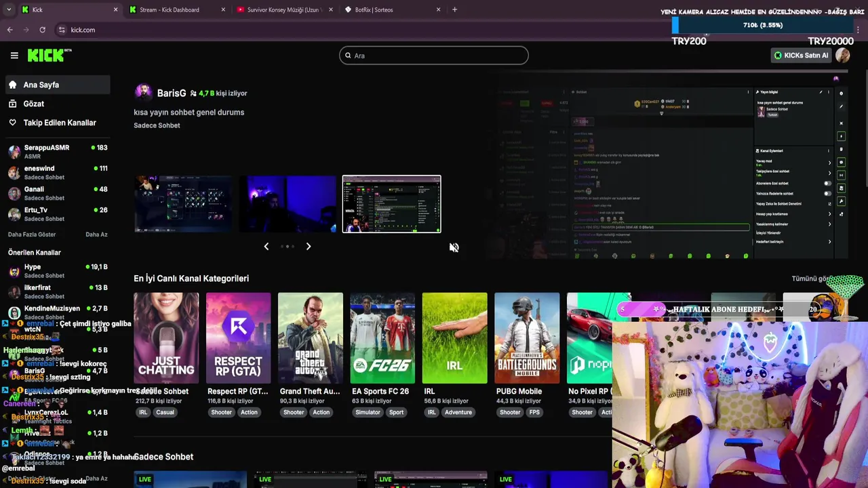
Task: Open the user profile avatar menu
Action: (843, 56)
